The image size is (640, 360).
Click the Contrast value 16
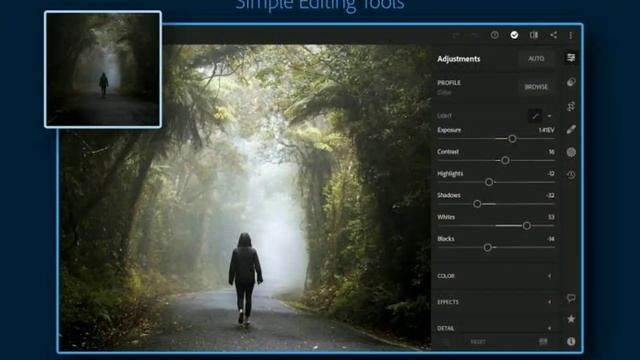551,152
